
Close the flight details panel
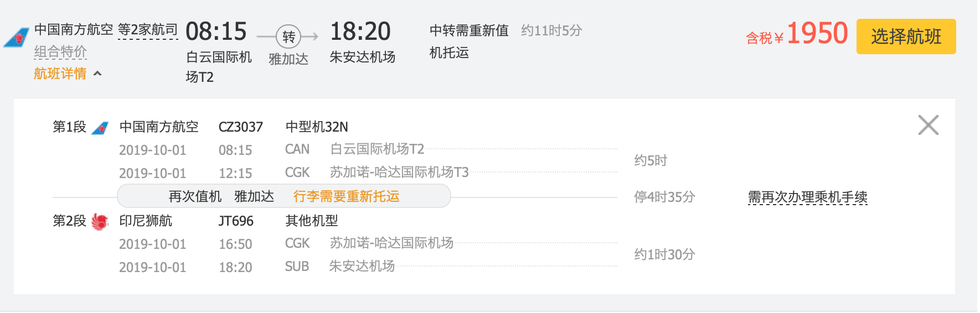point(928,125)
